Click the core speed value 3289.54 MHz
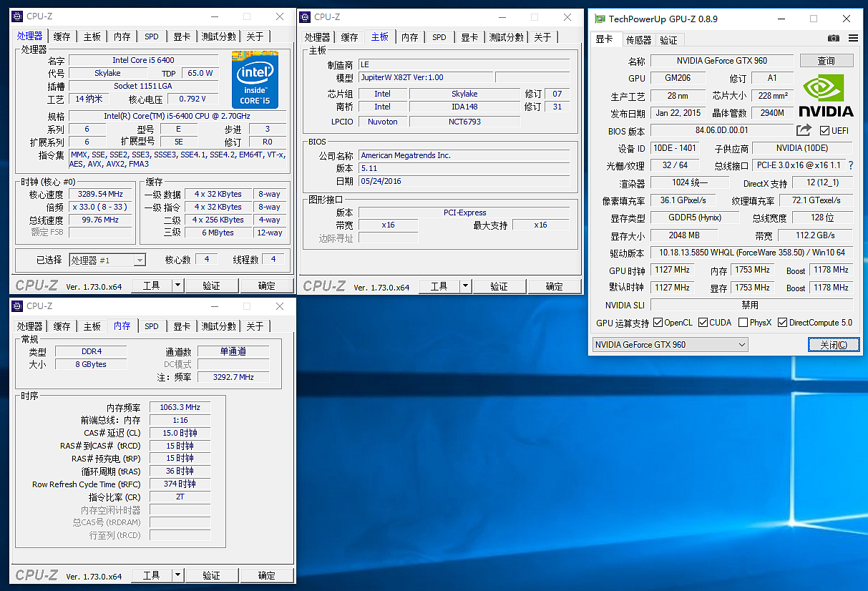Screen dimensions: 868x591 [100, 194]
